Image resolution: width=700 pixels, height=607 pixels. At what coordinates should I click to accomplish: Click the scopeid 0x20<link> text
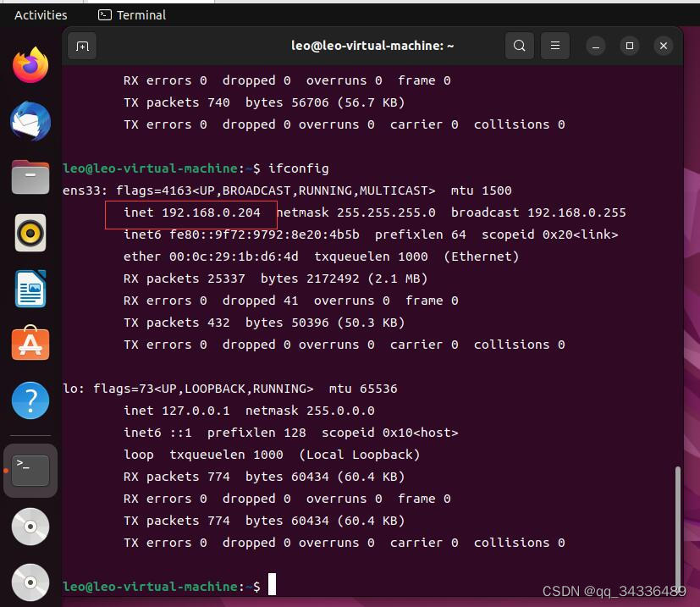[549, 235]
